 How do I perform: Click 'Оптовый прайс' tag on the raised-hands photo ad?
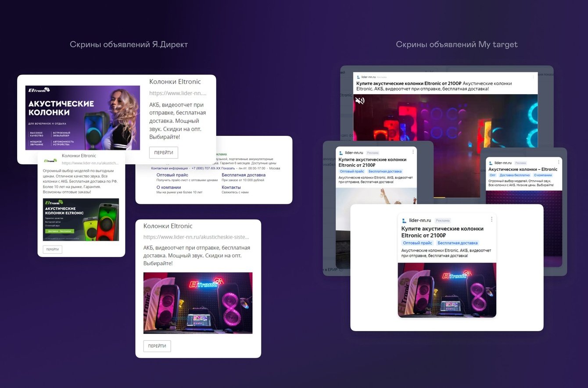coord(352,171)
